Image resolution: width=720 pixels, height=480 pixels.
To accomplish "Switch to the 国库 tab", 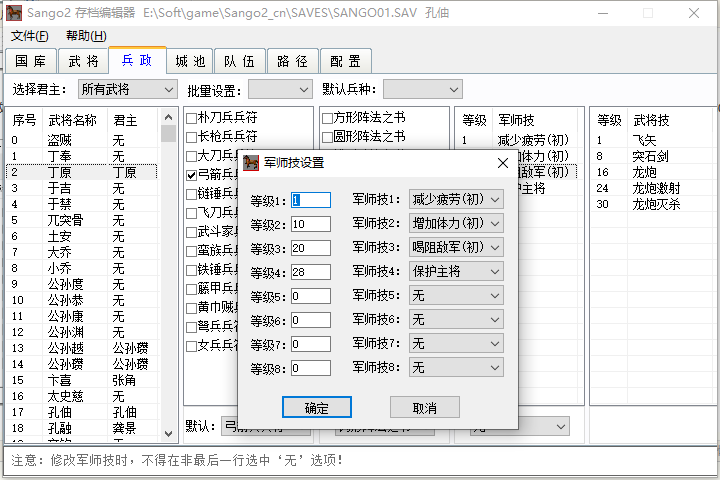I will pos(31,61).
